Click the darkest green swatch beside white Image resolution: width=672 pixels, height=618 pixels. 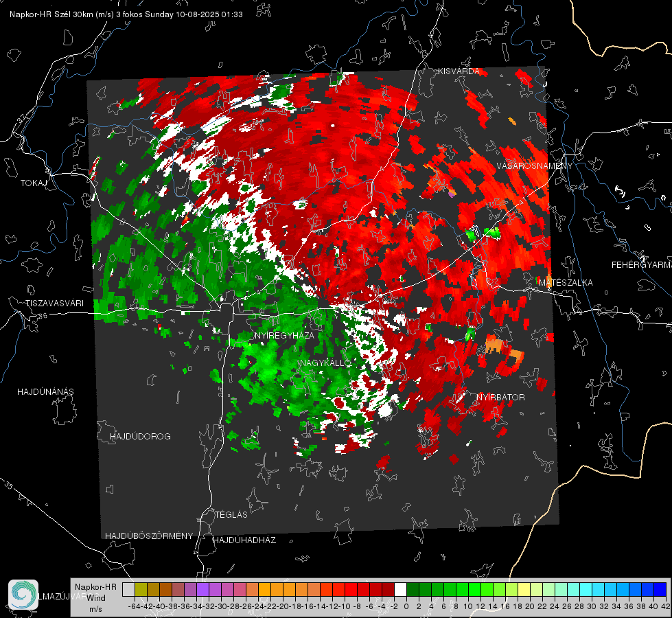coord(413,589)
